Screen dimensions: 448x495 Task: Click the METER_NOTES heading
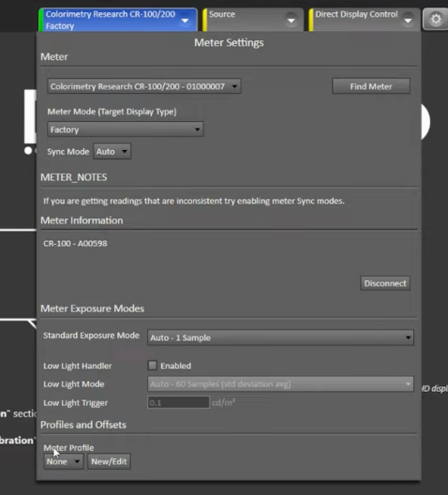coord(74,177)
